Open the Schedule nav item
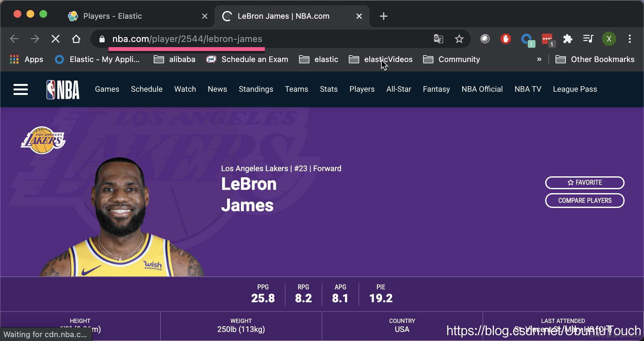 pyautogui.click(x=147, y=89)
